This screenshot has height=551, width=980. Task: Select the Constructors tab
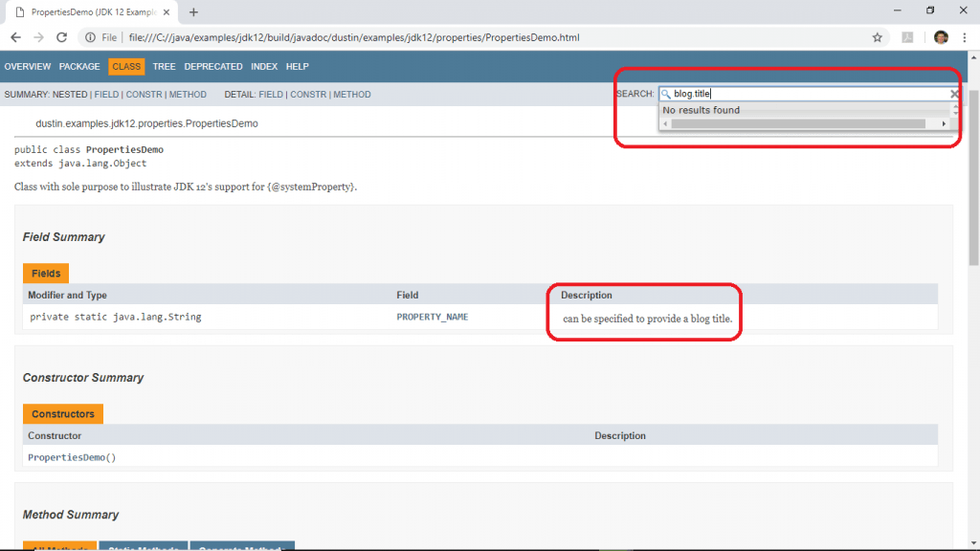click(x=63, y=413)
